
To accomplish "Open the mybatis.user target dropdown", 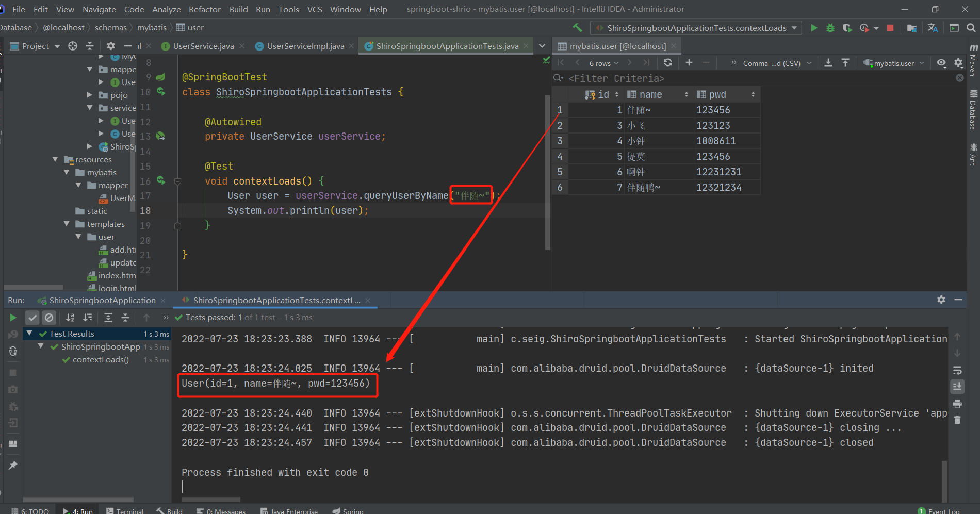I will (x=894, y=63).
